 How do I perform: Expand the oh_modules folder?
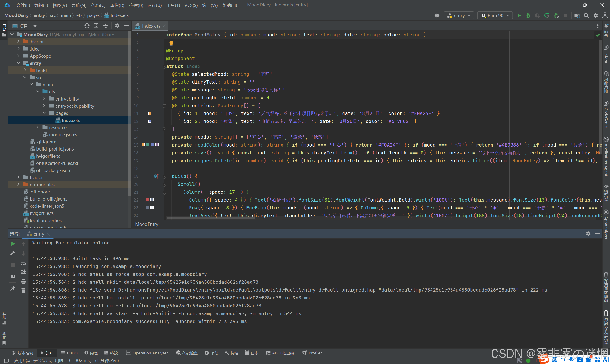pos(18,184)
